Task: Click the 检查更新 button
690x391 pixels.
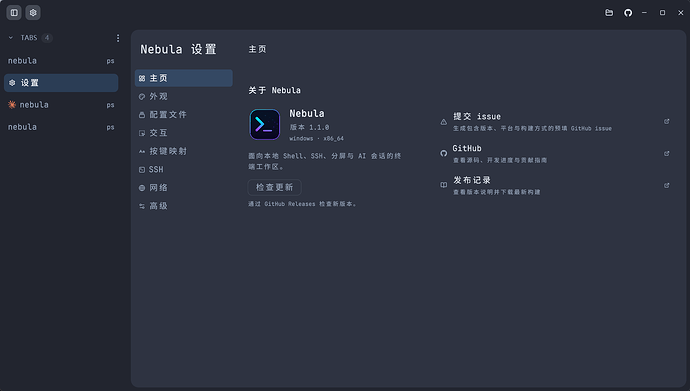Action: tap(275, 187)
